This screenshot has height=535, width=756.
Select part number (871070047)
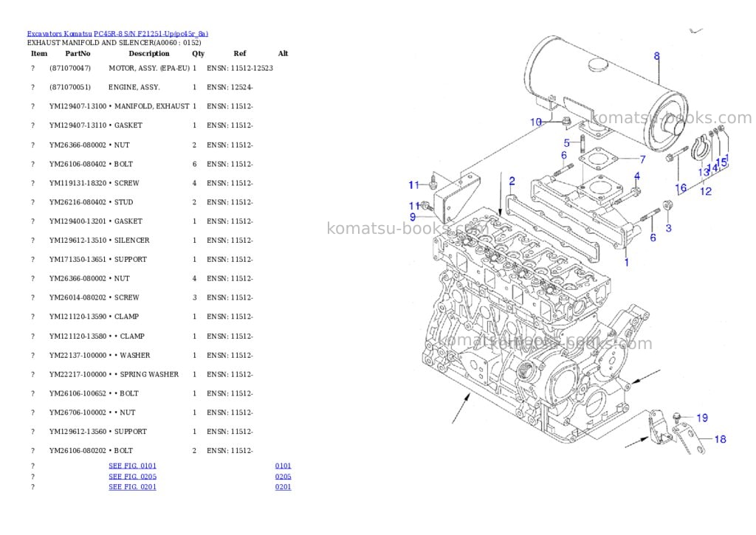tap(70, 68)
